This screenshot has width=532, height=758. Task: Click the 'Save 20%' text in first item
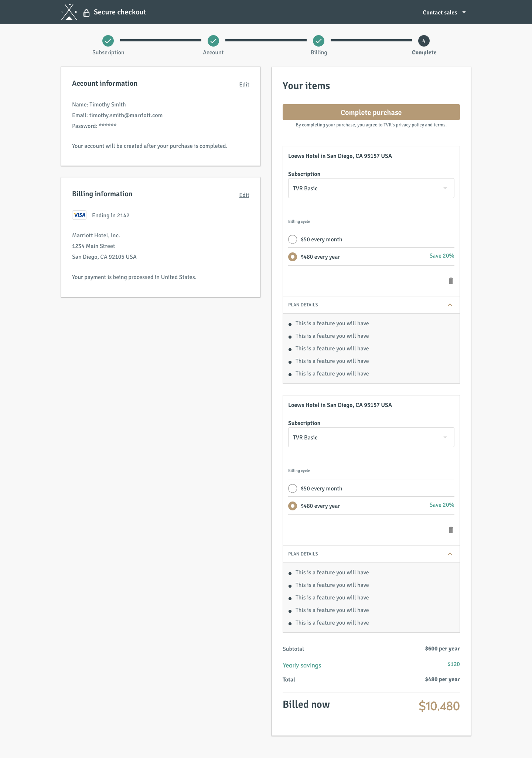pyautogui.click(x=442, y=256)
